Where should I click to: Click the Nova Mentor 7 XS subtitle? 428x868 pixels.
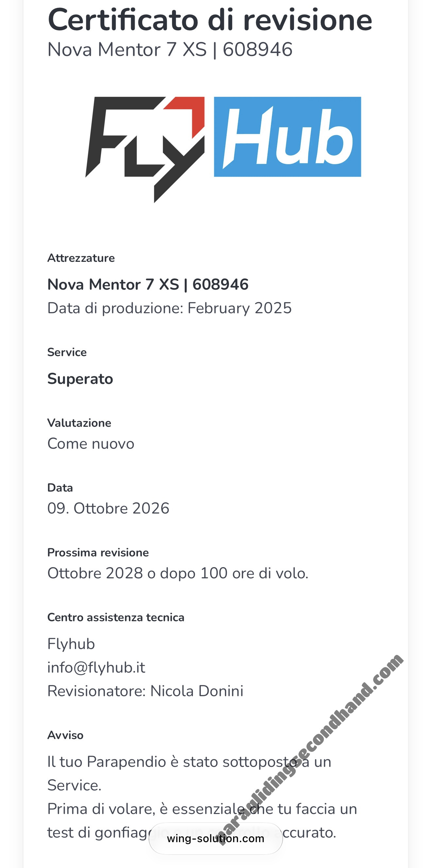(170, 49)
